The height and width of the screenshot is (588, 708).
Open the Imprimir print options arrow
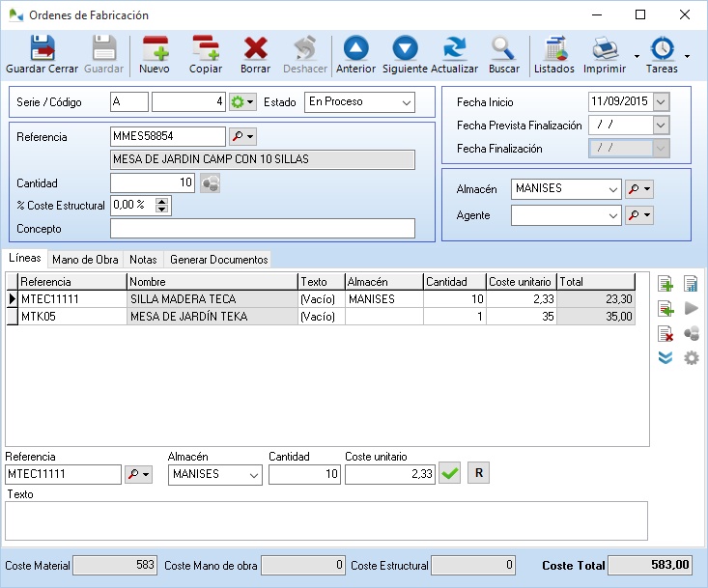pyautogui.click(x=637, y=56)
